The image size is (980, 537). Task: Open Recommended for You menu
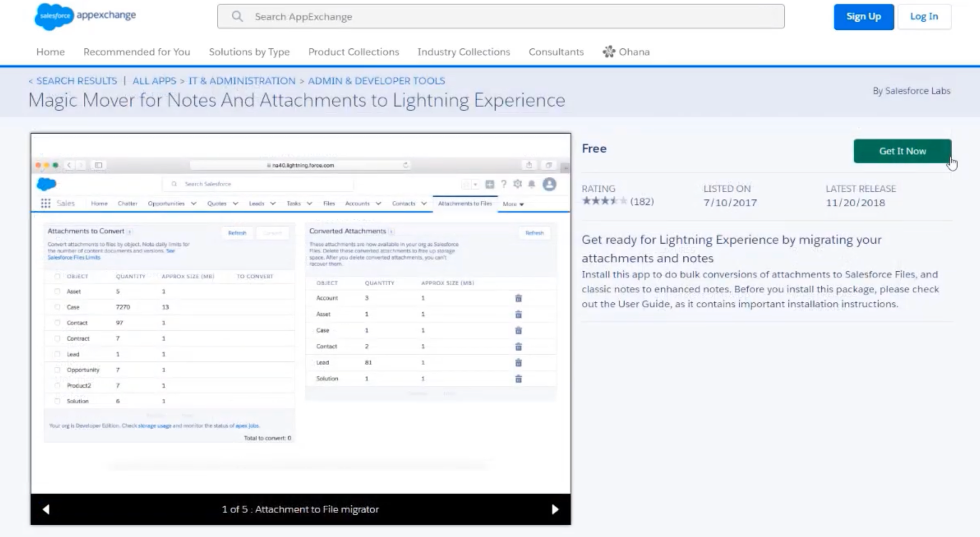pos(137,52)
